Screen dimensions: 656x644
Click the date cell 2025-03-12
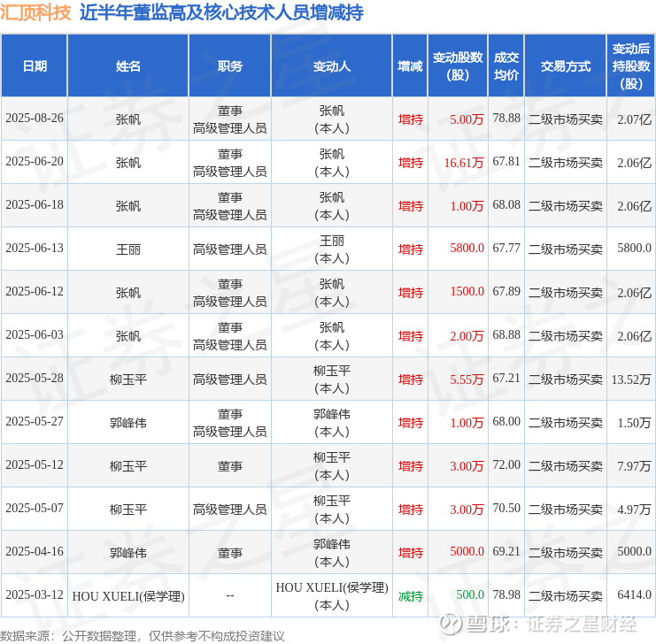(35, 595)
